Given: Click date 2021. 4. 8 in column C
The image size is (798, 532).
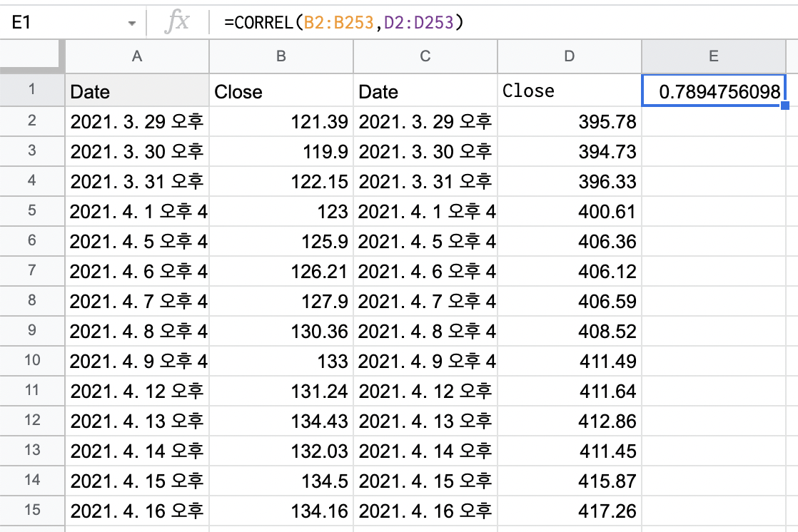Looking at the screenshot, I should 425,332.
